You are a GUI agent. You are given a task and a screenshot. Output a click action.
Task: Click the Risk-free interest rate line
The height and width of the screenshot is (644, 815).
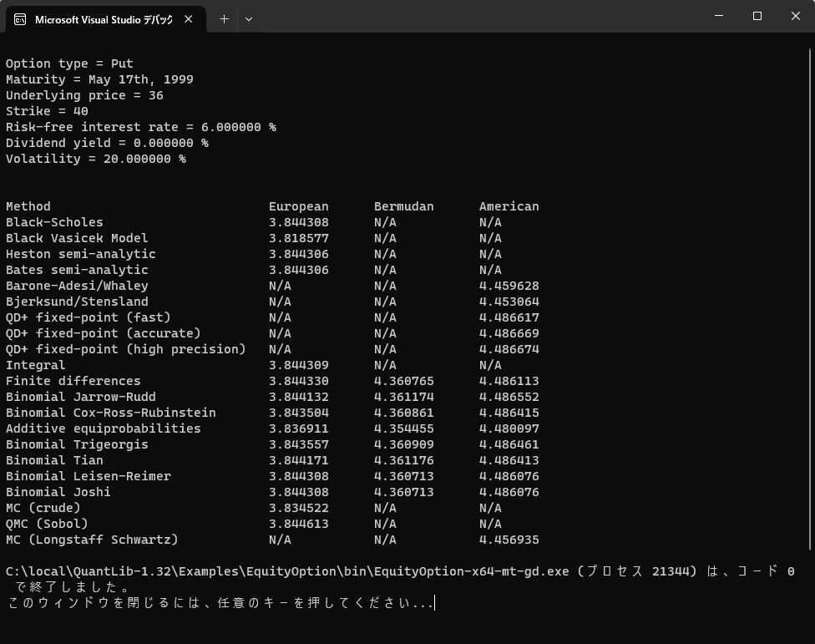[141, 127]
